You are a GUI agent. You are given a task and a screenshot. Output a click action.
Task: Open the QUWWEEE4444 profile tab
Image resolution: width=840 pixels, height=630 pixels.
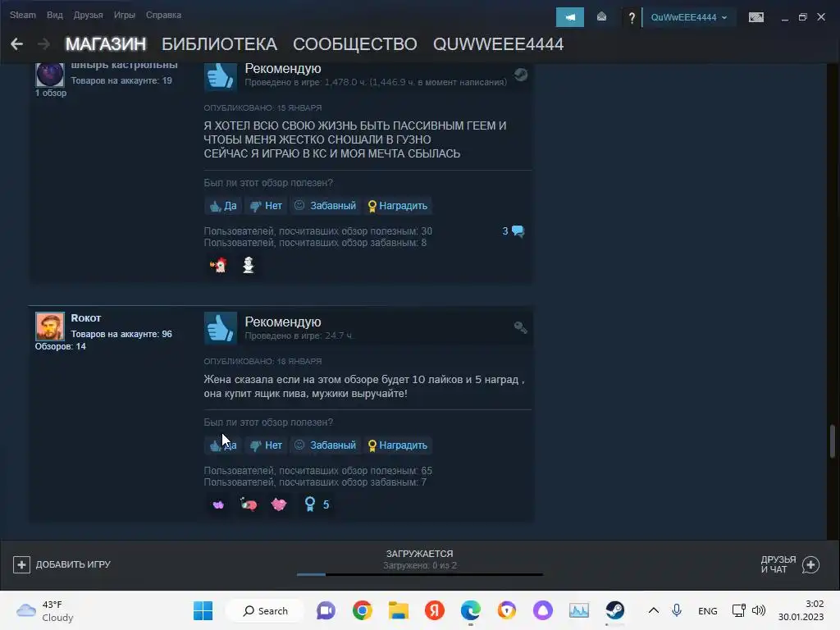(498, 44)
